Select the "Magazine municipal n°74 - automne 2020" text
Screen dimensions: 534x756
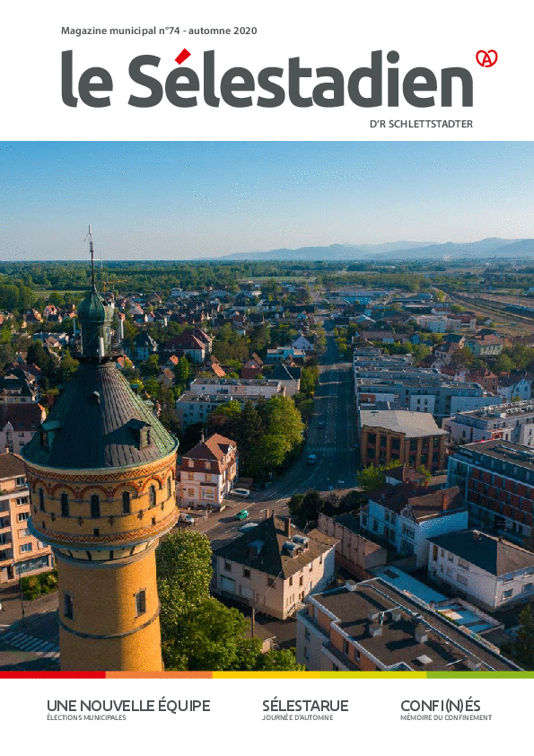point(159,31)
